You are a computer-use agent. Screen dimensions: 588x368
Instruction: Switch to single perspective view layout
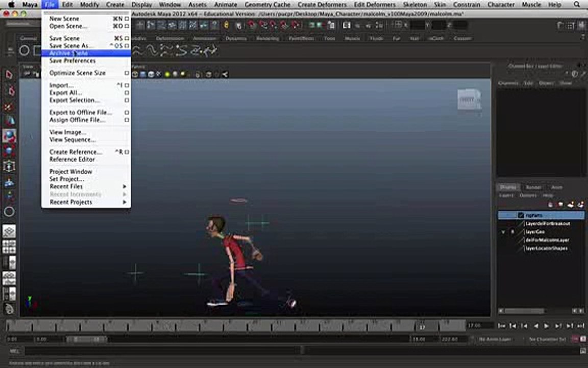click(9, 232)
